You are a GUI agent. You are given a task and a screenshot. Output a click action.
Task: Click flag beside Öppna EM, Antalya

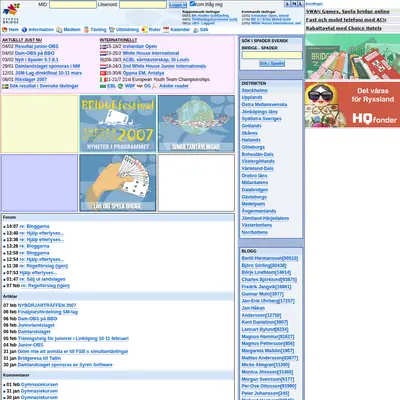click(103, 73)
